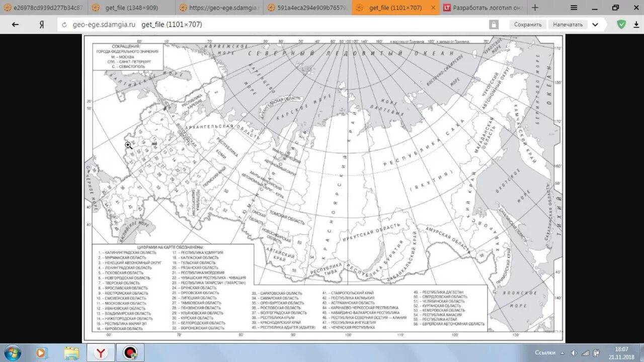644x362 pixels.
Task: Open Yandex home via the Я icon
Action: [42, 24]
